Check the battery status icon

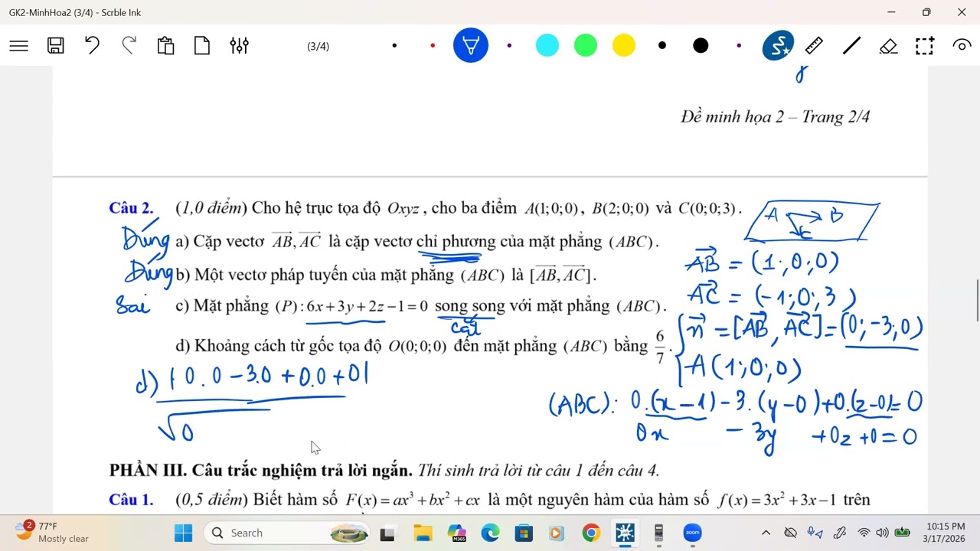pyautogui.click(x=903, y=533)
